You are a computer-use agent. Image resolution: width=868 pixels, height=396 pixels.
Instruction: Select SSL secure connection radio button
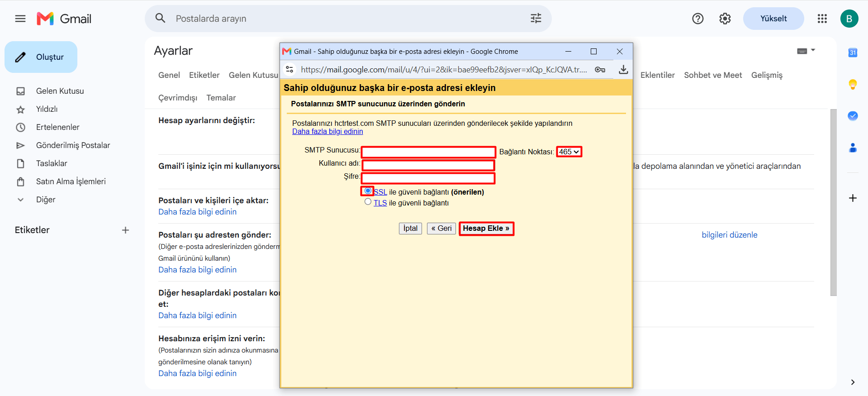[x=368, y=191]
